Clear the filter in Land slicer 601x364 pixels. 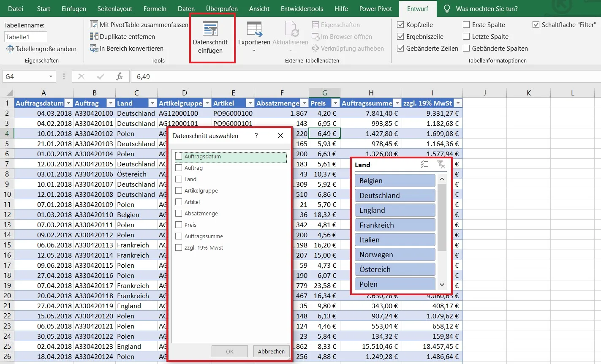(441, 165)
